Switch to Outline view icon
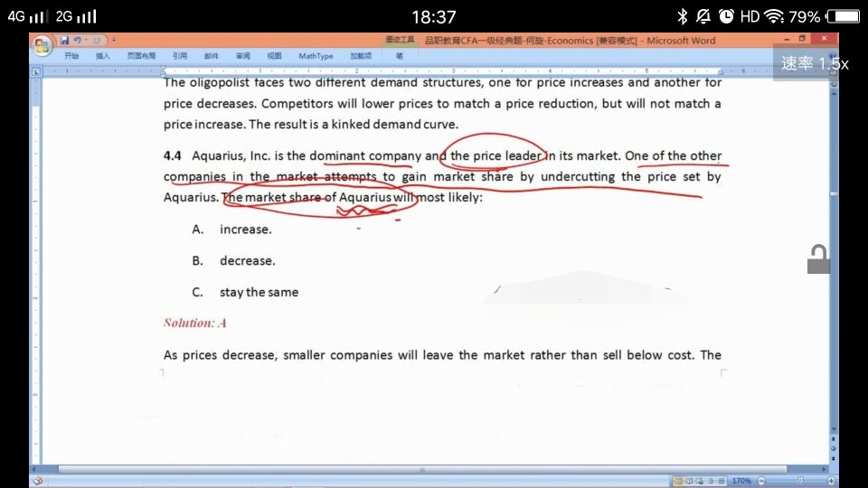Image resolution: width=868 pixels, height=488 pixels. pos(711,481)
